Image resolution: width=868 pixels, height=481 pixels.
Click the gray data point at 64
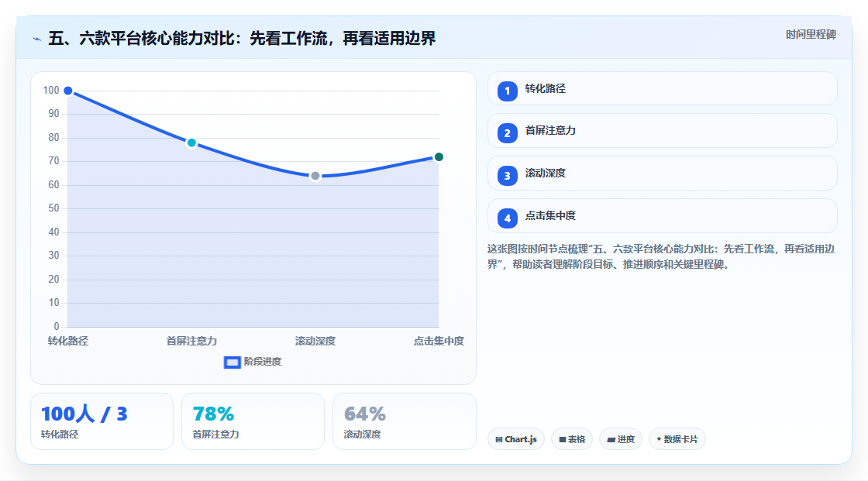point(315,176)
